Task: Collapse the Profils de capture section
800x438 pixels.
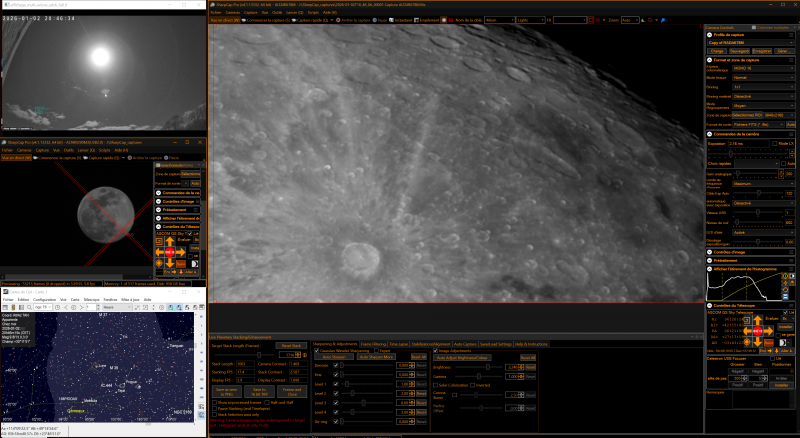Action: click(x=709, y=35)
